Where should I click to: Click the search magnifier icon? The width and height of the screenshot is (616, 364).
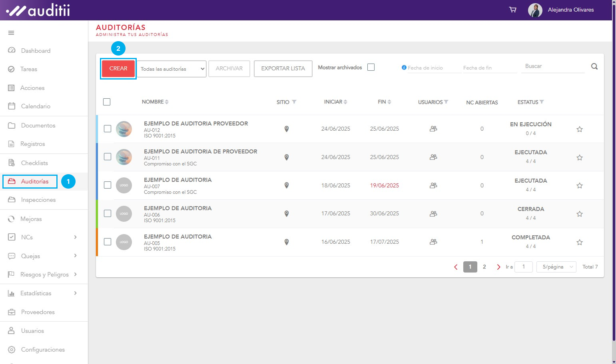pos(594,67)
